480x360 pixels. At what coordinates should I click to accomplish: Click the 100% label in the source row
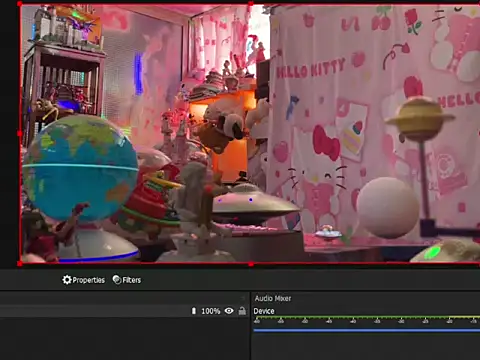[211, 311]
